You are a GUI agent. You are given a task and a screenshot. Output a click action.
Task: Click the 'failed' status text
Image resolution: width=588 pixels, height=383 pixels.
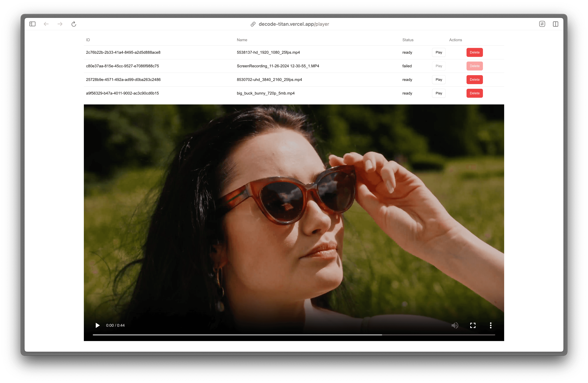(x=407, y=66)
